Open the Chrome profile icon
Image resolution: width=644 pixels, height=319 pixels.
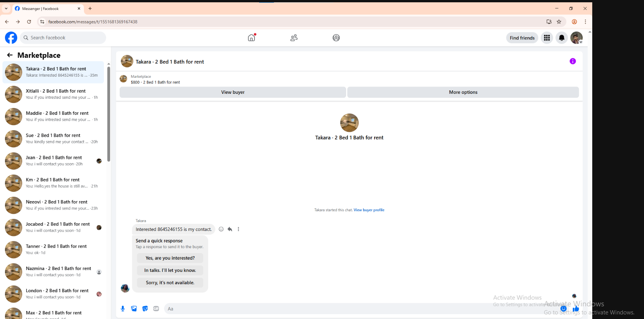coord(574,22)
